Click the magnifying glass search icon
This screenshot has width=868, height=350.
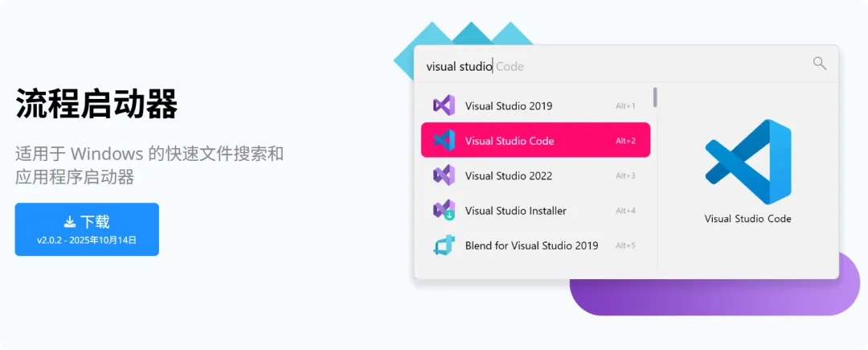point(819,63)
